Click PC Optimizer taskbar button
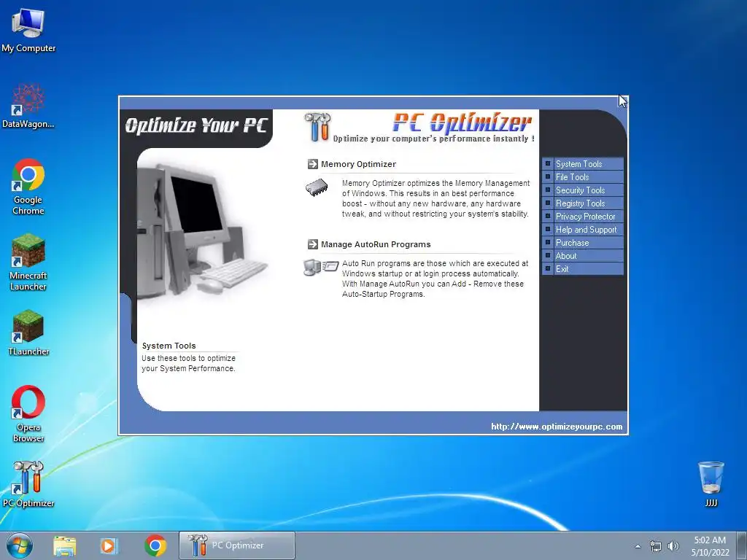 [x=237, y=545]
